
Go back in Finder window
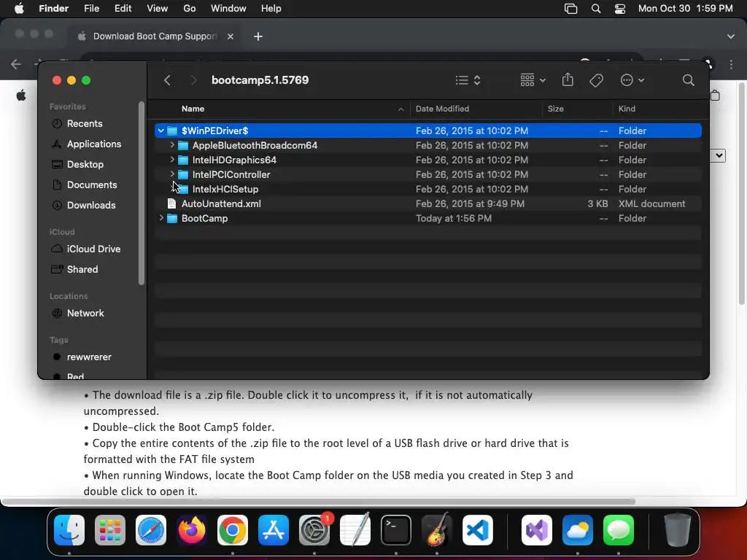pos(167,80)
